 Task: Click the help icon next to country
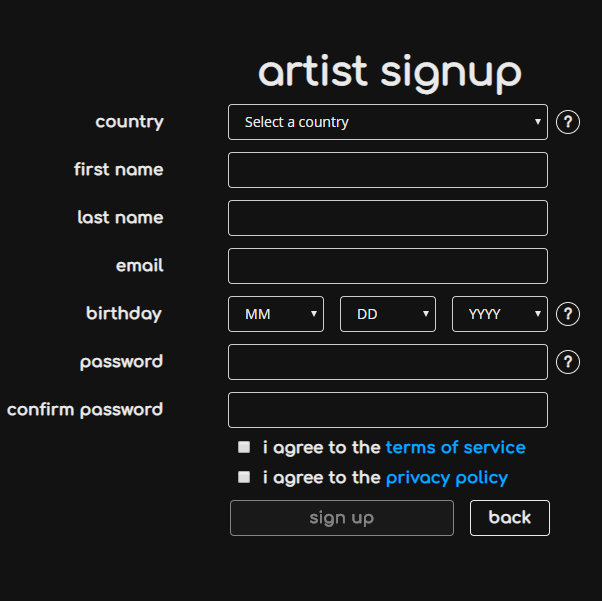coord(568,122)
